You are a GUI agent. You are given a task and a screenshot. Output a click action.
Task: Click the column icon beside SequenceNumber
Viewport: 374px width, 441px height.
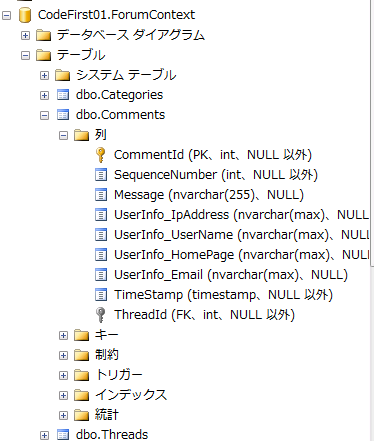101,175
